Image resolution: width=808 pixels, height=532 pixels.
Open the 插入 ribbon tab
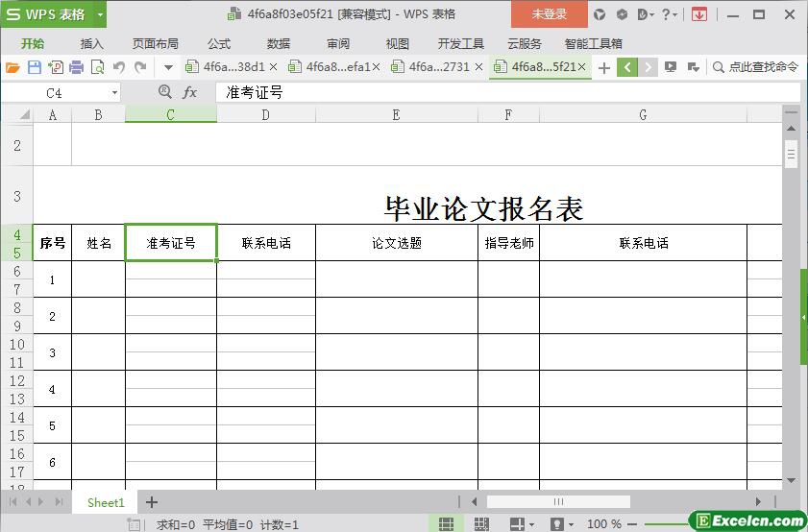coord(92,44)
